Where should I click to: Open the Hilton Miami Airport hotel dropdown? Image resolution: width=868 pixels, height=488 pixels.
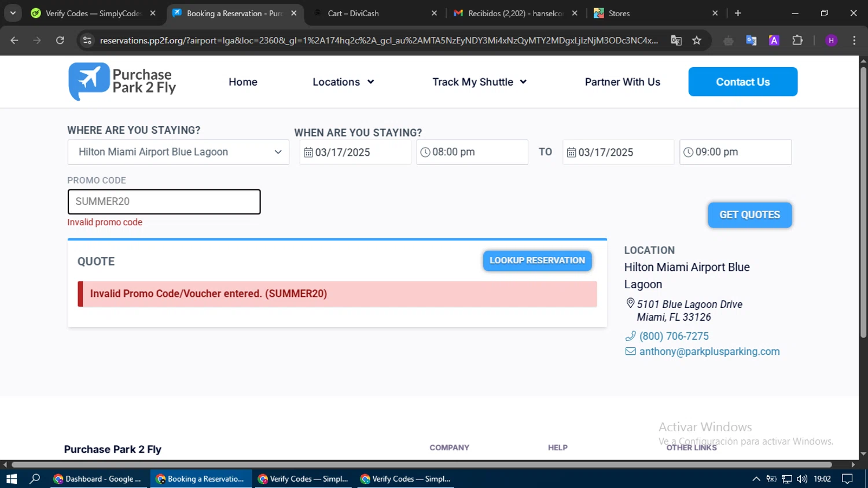[x=178, y=152]
